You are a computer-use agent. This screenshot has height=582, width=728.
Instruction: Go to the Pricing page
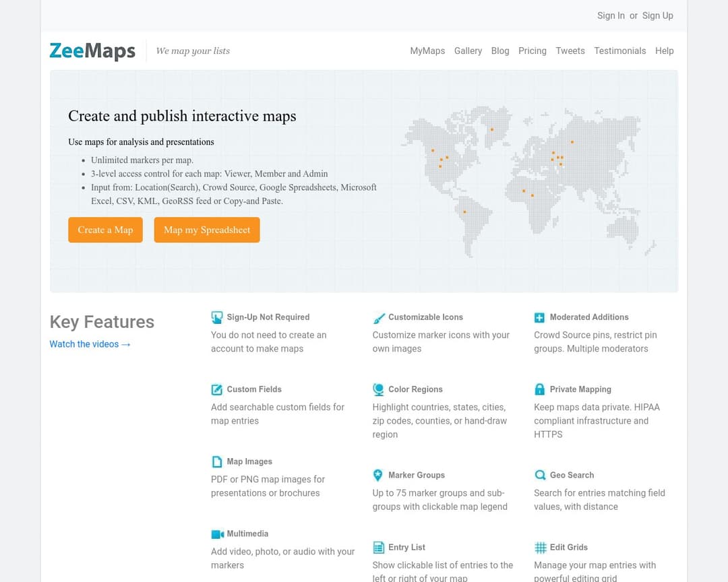[x=532, y=51]
